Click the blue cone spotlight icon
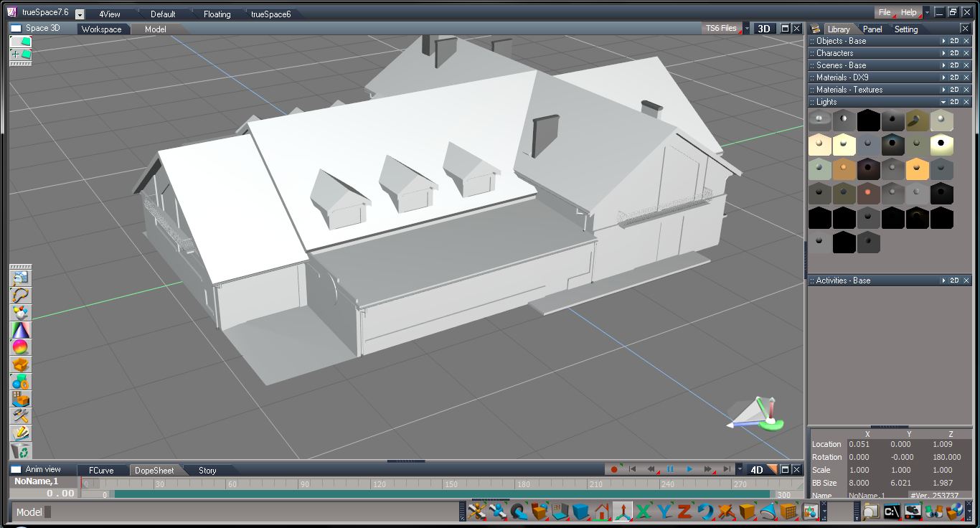 tap(768, 511)
